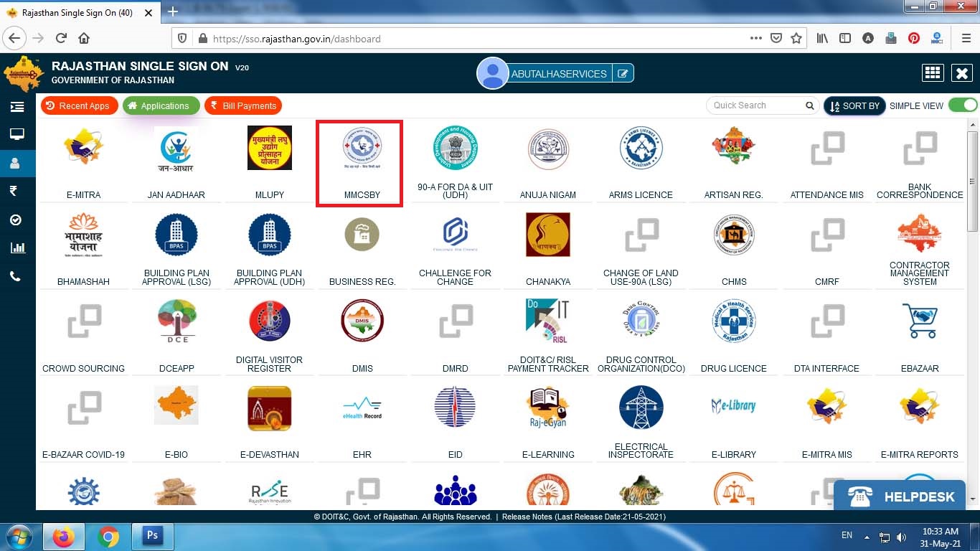The width and height of the screenshot is (980, 551).
Task: Open the apps grid menu icon
Action: click(x=933, y=73)
